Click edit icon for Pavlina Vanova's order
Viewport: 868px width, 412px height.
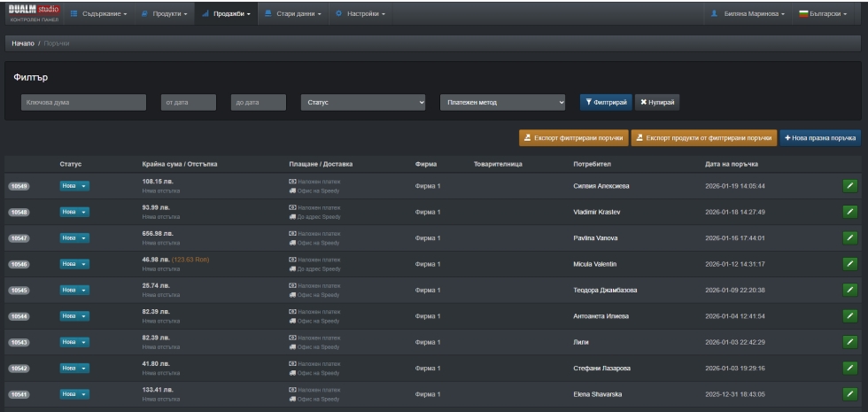pyautogui.click(x=849, y=239)
